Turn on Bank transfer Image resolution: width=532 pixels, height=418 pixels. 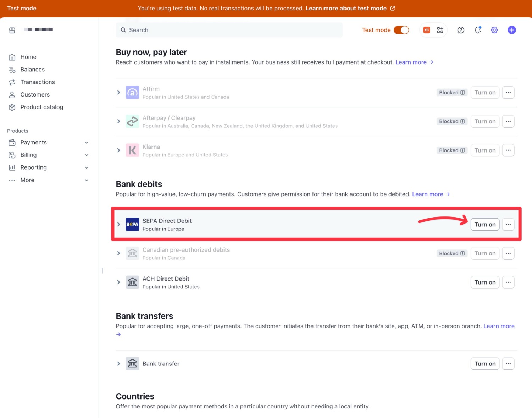(x=485, y=364)
